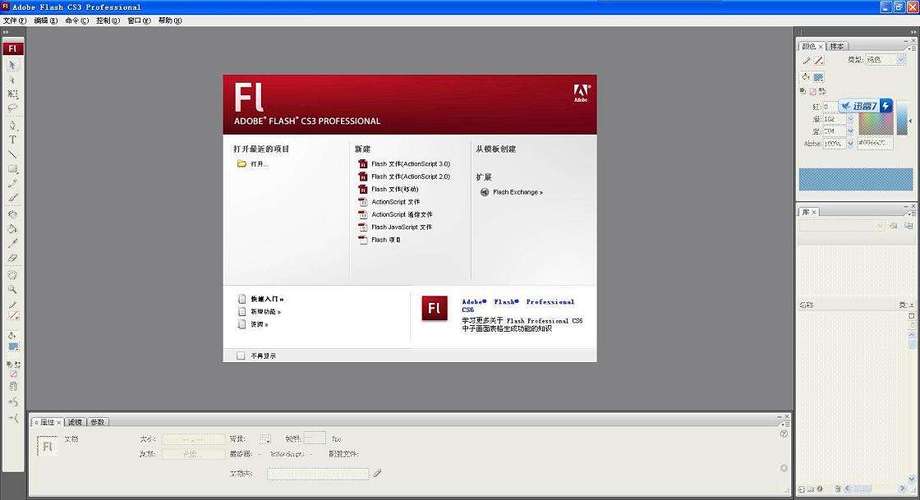Open the 类型 color type dropdown
Screen dimensions: 920x500
click(x=885, y=60)
